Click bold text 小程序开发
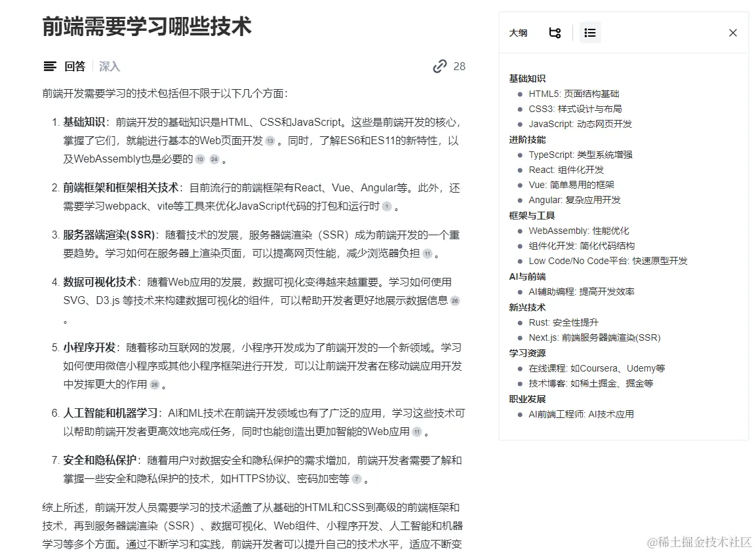 [x=89, y=348]
